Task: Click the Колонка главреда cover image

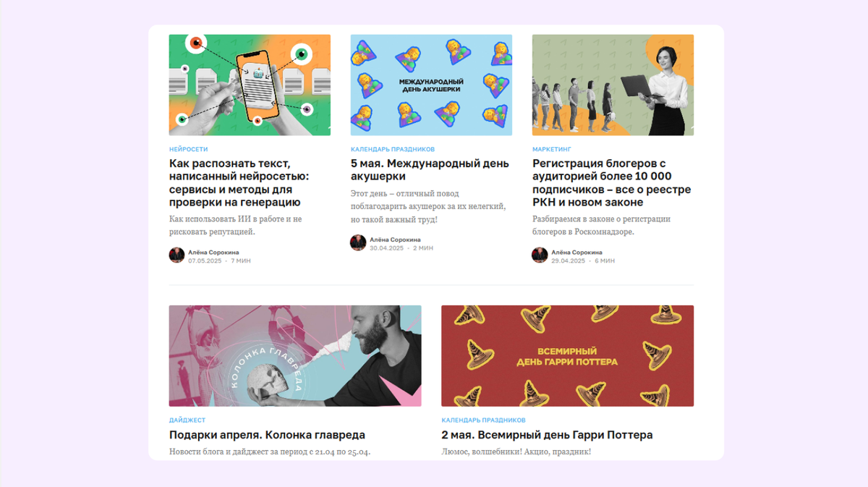Action: (x=295, y=356)
